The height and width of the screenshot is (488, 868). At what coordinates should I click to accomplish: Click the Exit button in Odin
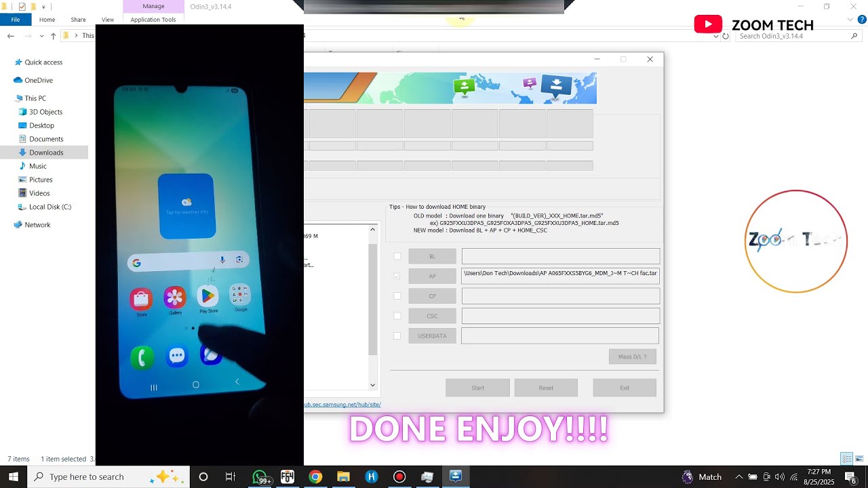(x=625, y=388)
